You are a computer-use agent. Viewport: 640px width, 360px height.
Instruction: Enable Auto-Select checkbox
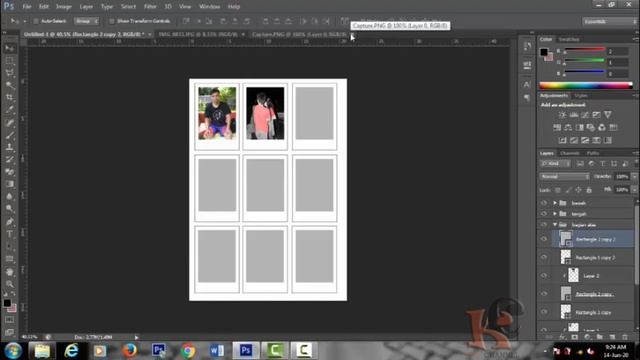(x=36, y=21)
